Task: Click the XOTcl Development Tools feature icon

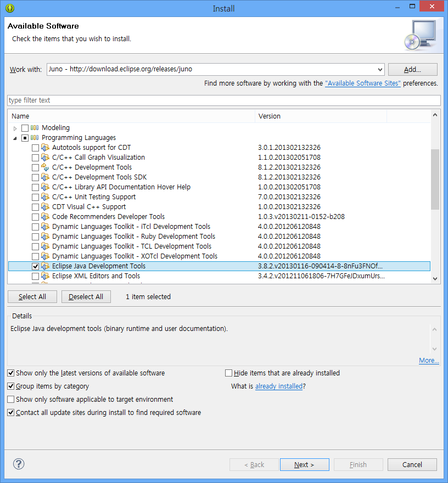Action: pyautogui.click(x=45, y=256)
